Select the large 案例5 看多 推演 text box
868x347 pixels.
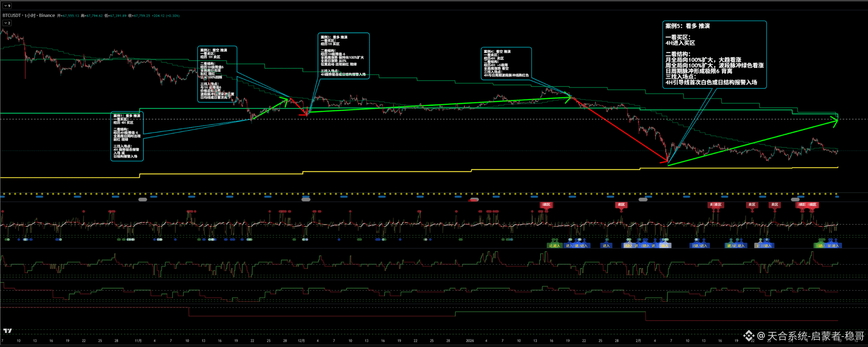click(714, 54)
